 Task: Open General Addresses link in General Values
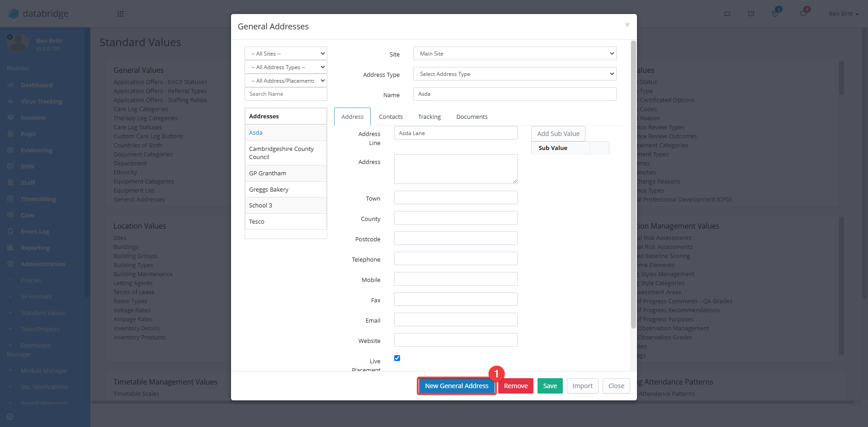139,199
